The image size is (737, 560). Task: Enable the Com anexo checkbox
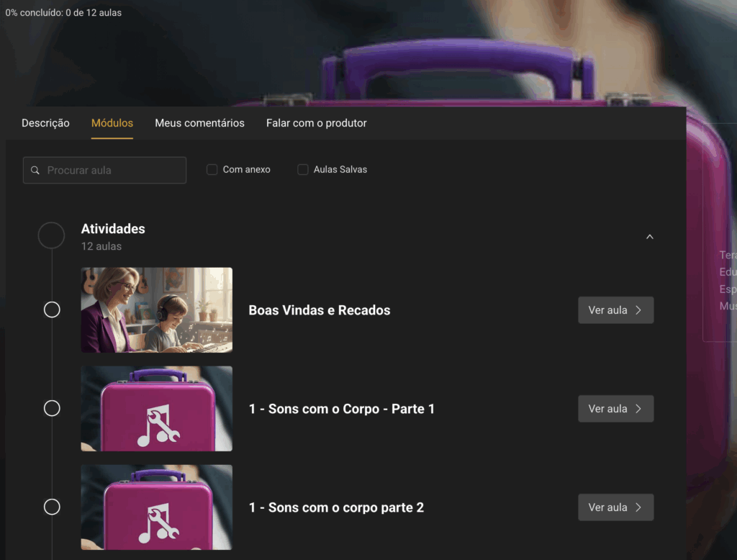click(x=212, y=170)
